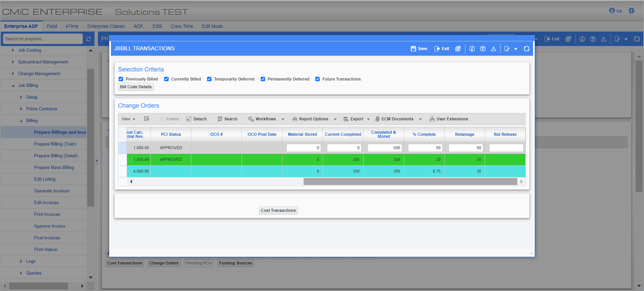644x291 pixels.
Task: Switch to the Field tab
Action: point(52,26)
